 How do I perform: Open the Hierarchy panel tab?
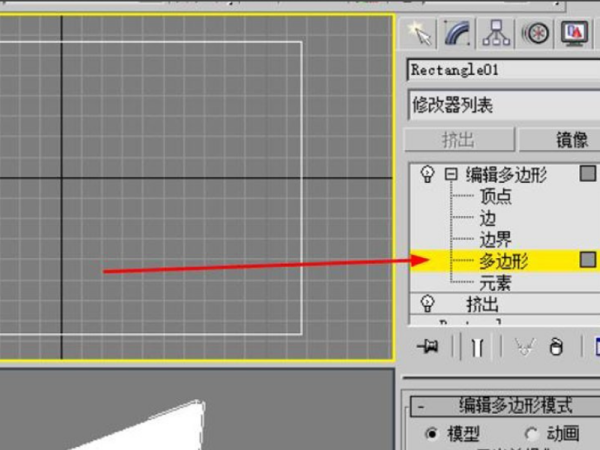(496, 34)
